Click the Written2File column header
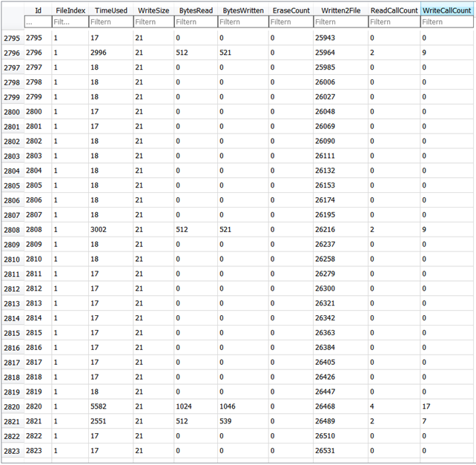The image size is (476, 465). [x=341, y=10]
